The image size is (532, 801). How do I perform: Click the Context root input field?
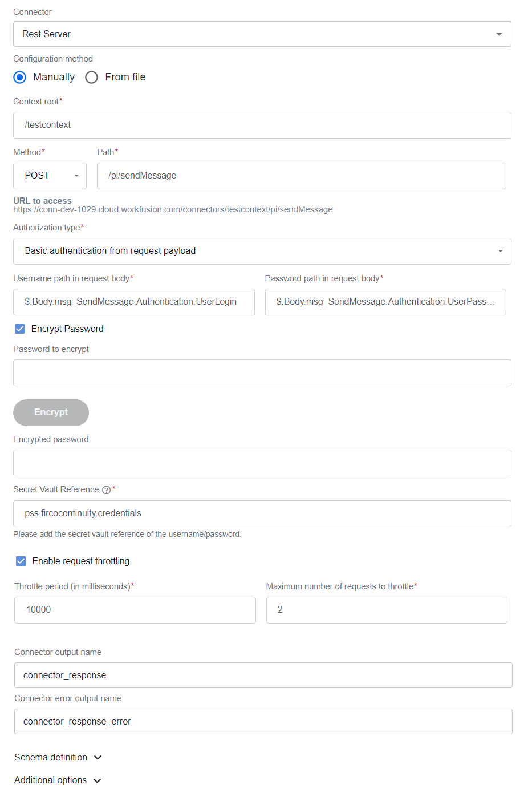click(262, 125)
